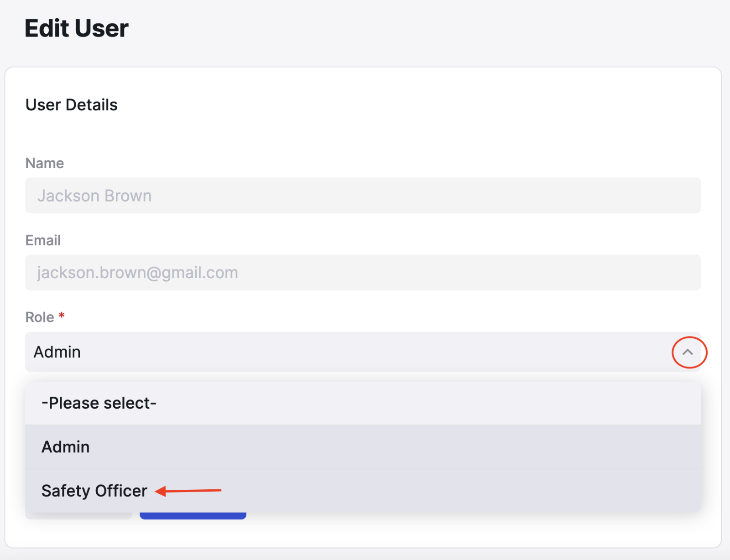Click the Email field label

pyautogui.click(x=43, y=240)
